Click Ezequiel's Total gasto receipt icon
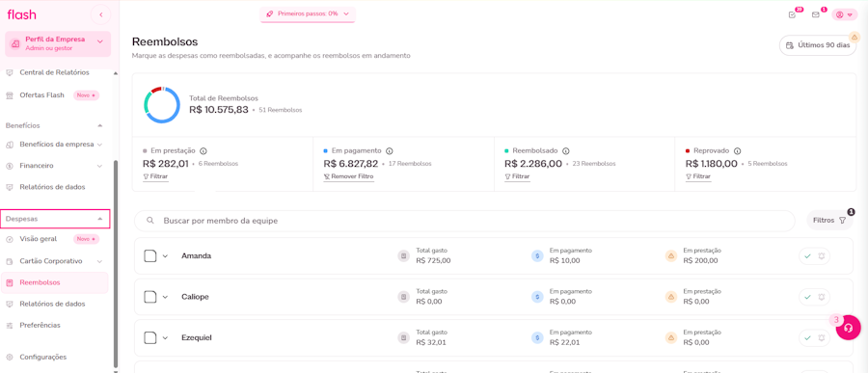Image resolution: width=868 pixels, height=373 pixels. [404, 337]
